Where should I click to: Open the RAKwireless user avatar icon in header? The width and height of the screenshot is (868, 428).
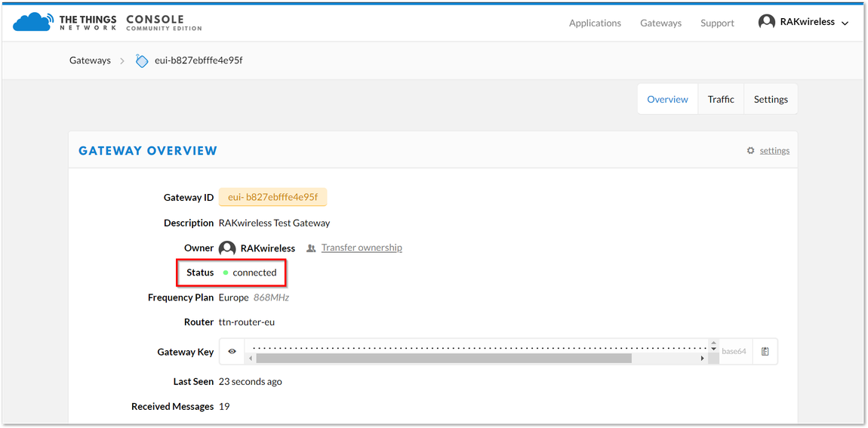pyautogui.click(x=767, y=22)
